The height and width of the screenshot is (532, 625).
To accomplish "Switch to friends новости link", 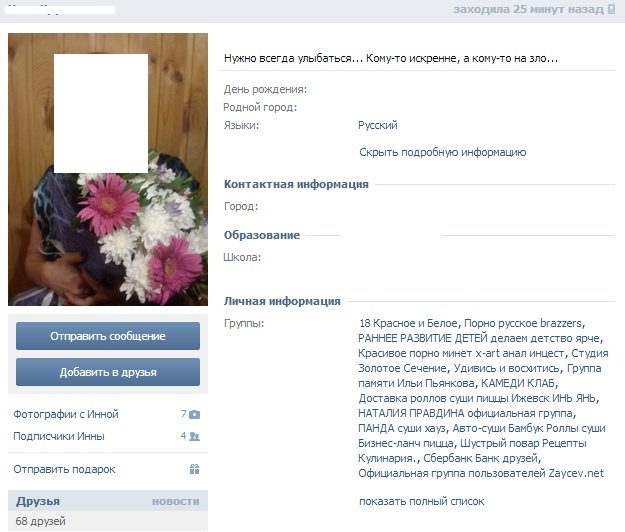I will coord(175,501).
